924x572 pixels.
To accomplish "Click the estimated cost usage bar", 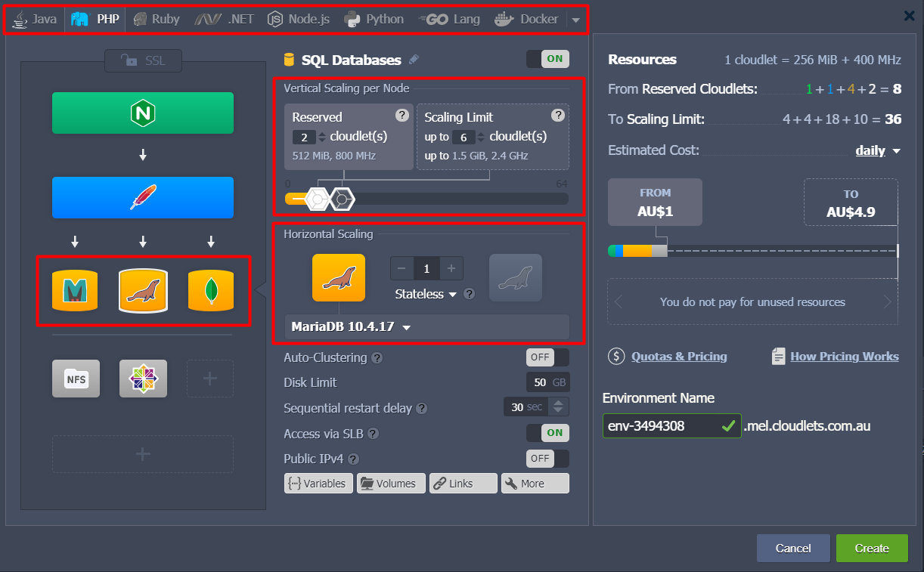I will [753, 251].
